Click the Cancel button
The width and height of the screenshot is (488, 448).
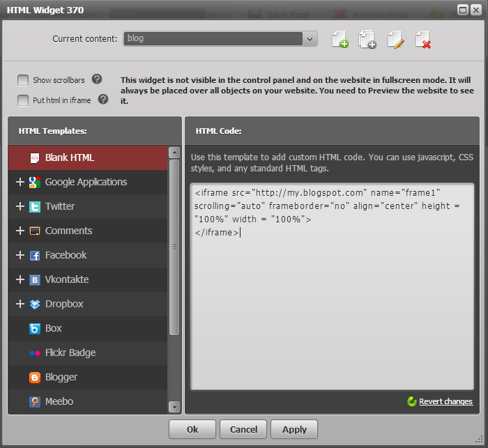[x=243, y=429]
